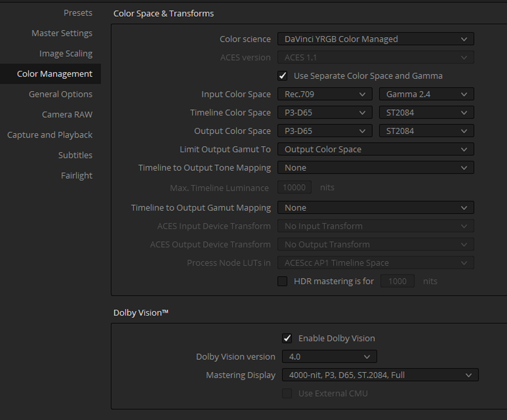Screen dimensions: 507x420
Task: Click the ACES version dropdown
Action: pos(376,58)
